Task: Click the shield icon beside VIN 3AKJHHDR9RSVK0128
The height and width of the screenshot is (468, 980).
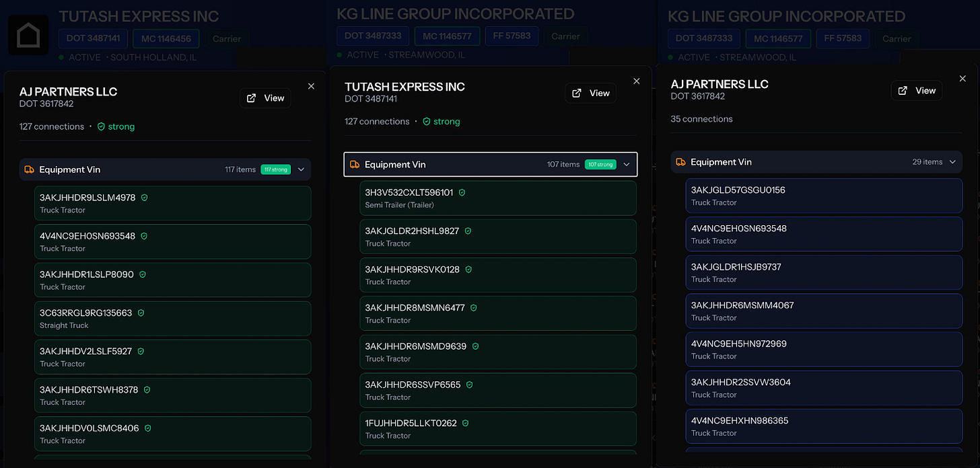Action: [468, 269]
